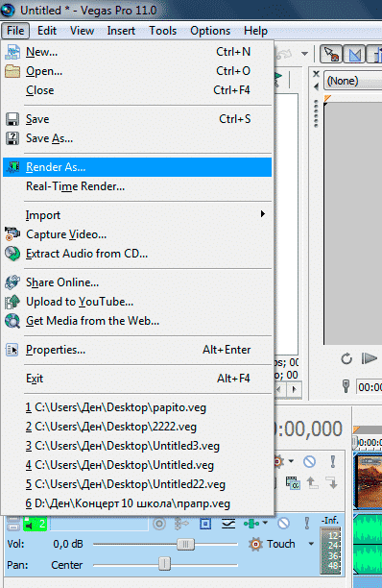Close the current project via Close
The width and height of the screenshot is (382, 588).
137,90
